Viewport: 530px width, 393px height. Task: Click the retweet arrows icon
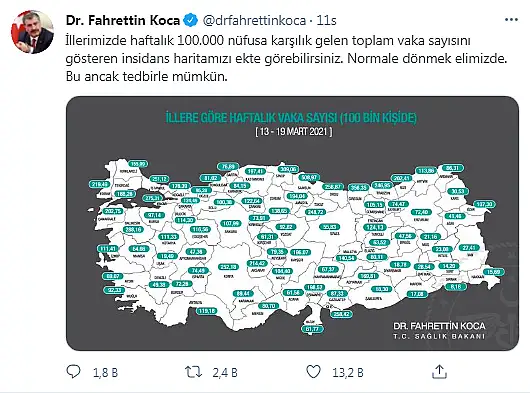193,372
